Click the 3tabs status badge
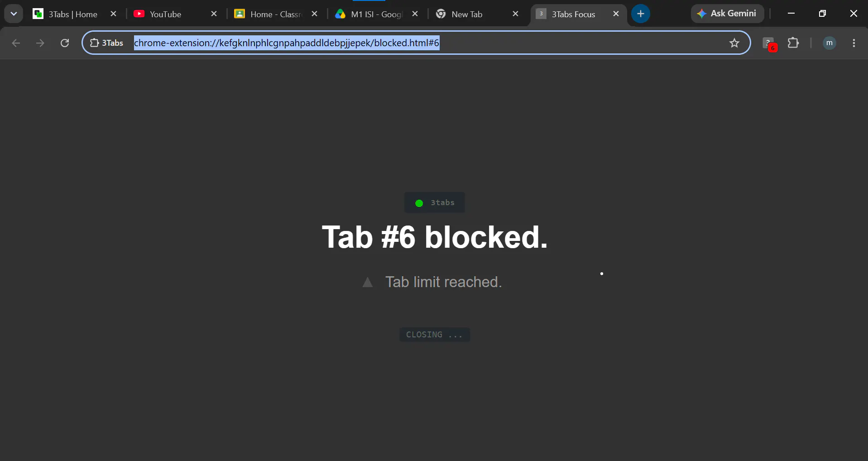Image resolution: width=868 pixels, height=461 pixels. (x=435, y=202)
